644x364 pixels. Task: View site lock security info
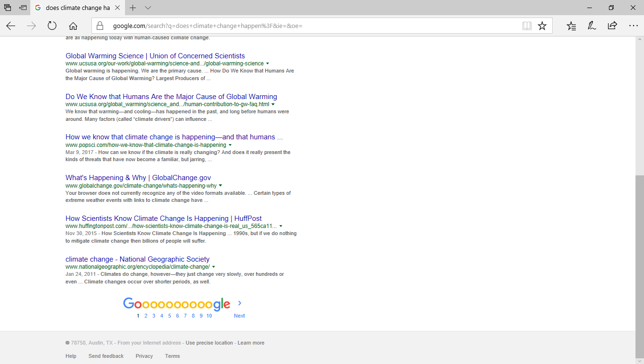pos(100,26)
